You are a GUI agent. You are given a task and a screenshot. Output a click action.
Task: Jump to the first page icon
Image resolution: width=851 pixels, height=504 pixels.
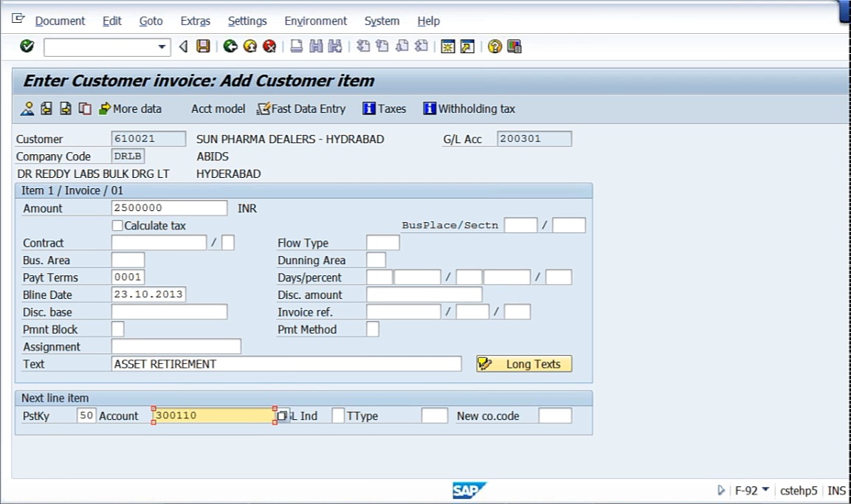(363, 46)
